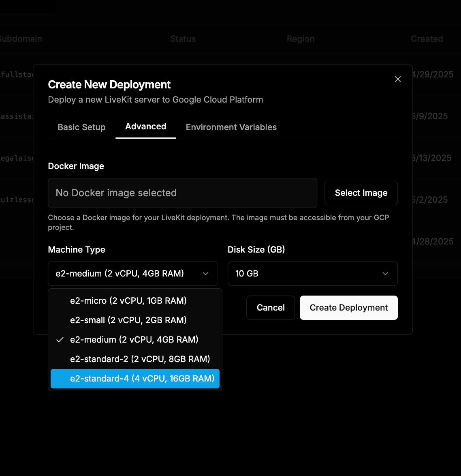The width and height of the screenshot is (461, 476).
Task: Click the 4/29/2025 created date
Action: [x=433, y=74]
